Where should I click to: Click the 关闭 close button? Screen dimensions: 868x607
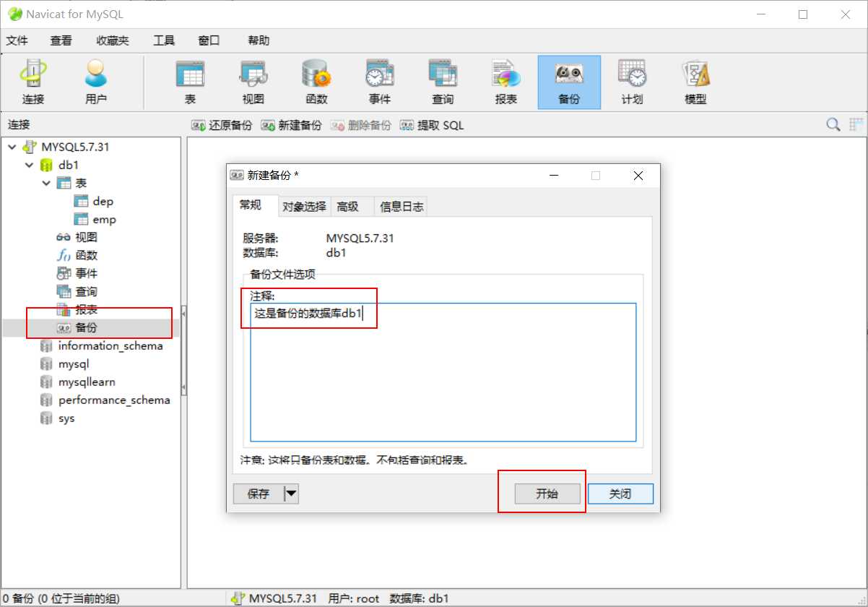click(x=620, y=494)
